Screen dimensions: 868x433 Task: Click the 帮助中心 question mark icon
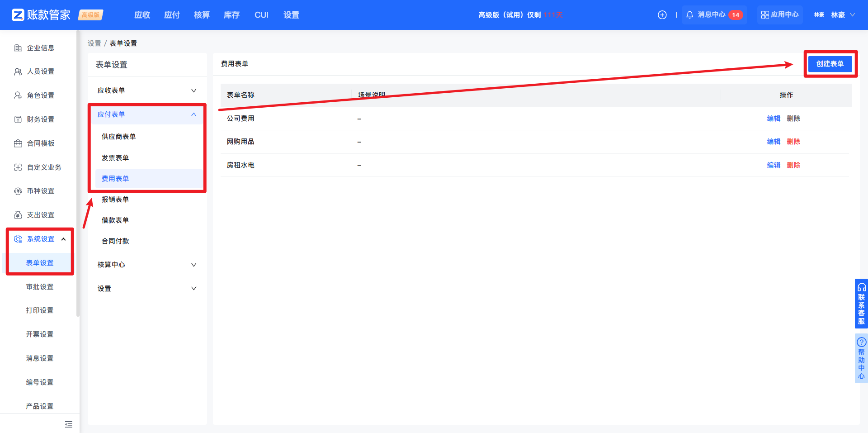[862, 342]
